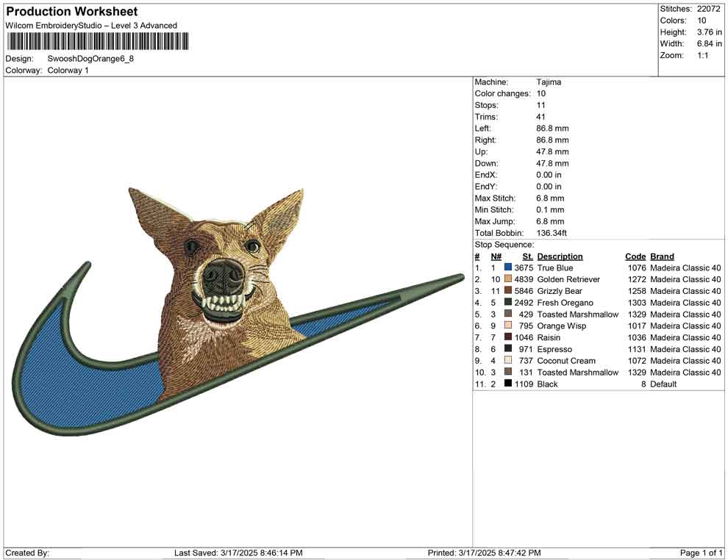Click the Description column header
This screenshot has width=728, height=560.
coord(560,256)
